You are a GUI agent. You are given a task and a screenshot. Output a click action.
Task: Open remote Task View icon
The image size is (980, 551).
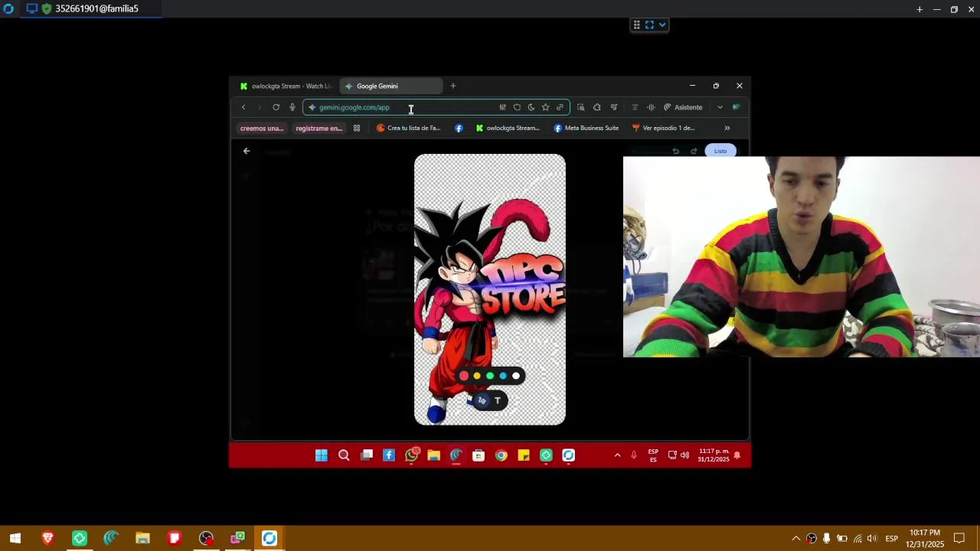(x=367, y=455)
